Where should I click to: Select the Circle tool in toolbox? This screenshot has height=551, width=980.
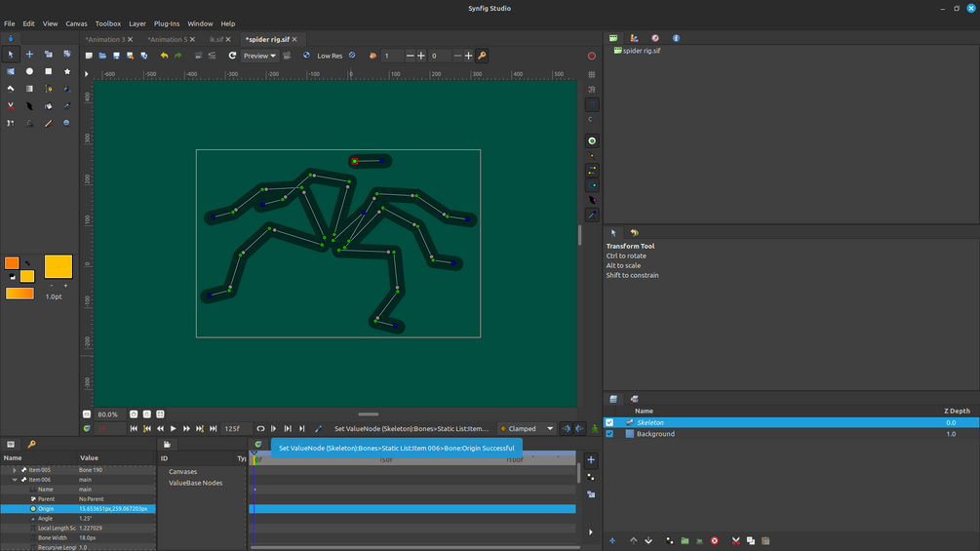(x=29, y=71)
